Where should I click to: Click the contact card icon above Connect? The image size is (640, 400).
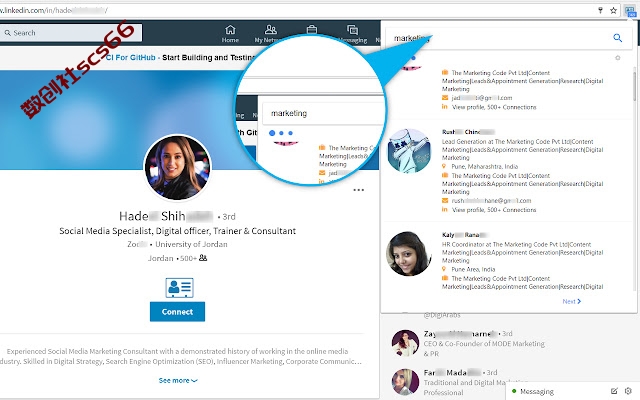point(179,288)
